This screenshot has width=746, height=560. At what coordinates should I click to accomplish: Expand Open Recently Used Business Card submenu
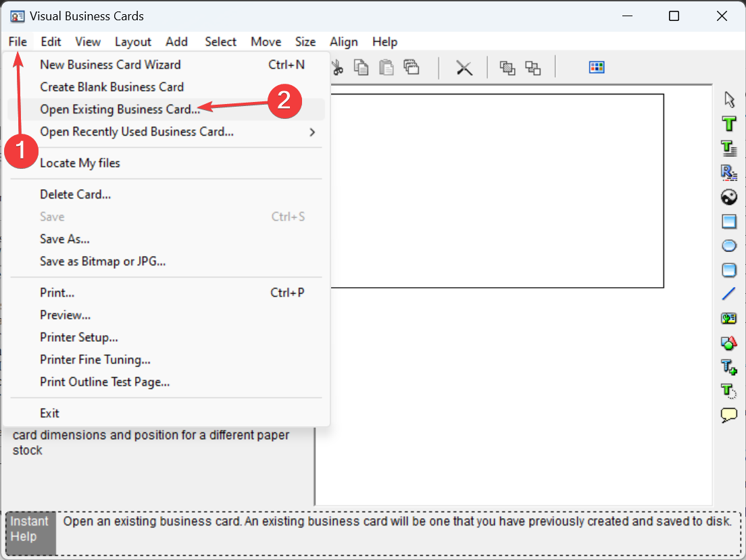click(x=166, y=132)
